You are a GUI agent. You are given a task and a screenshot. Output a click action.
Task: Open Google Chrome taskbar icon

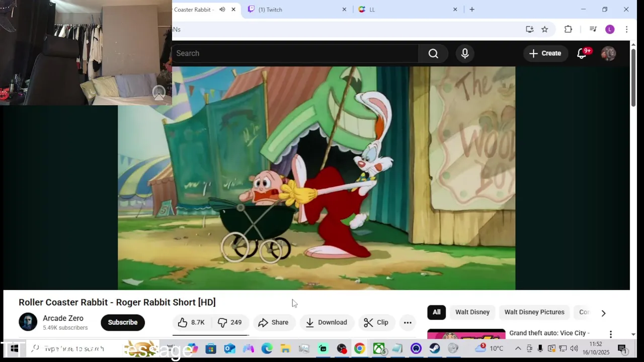pyautogui.click(x=360, y=348)
